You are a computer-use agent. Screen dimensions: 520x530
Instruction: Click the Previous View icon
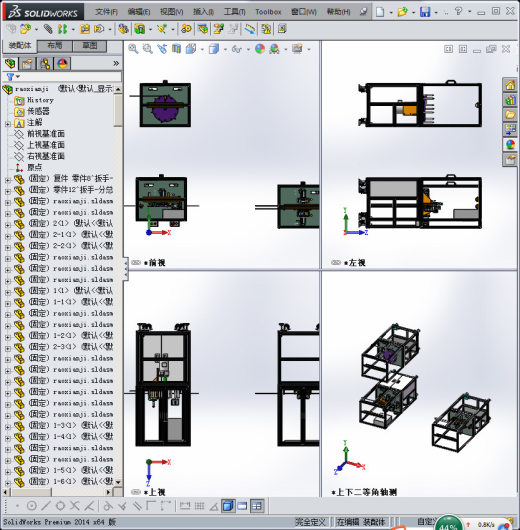point(162,49)
